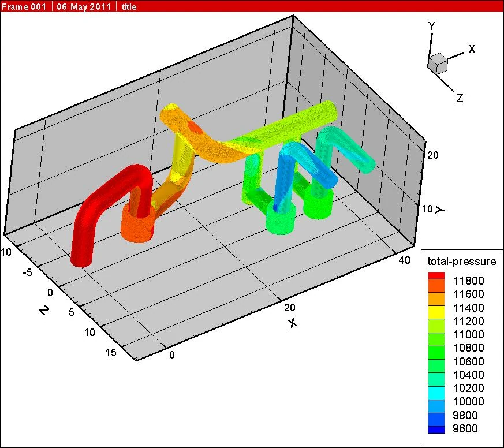
Task: Click the 'title' header text
Action: pos(129,7)
